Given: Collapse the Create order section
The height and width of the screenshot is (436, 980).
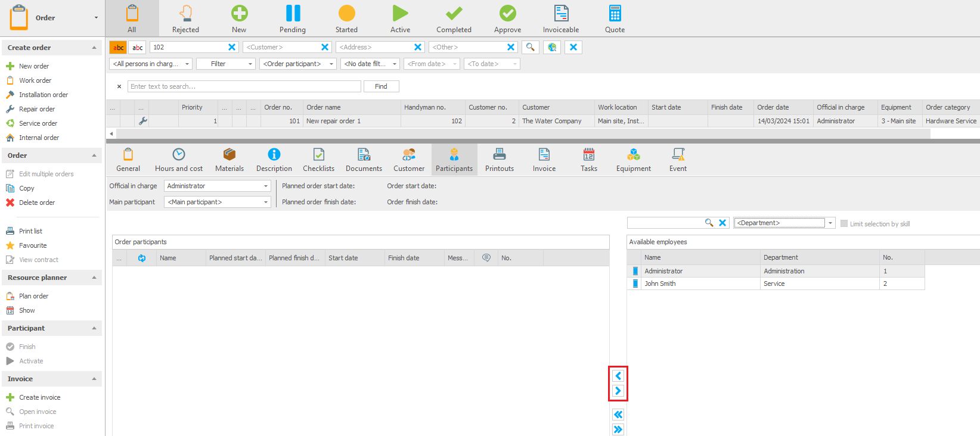Looking at the screenshot, I should tap(94, 48).
